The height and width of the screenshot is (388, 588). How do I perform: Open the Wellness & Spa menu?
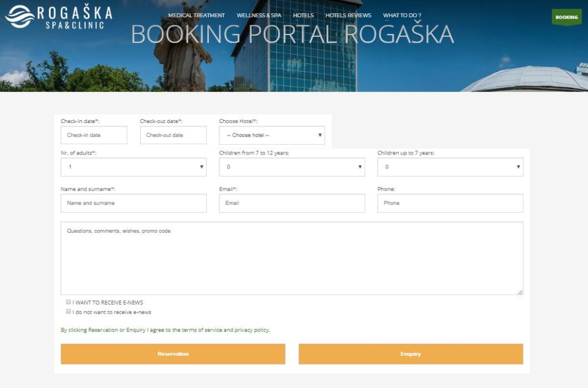pos(259,16)
